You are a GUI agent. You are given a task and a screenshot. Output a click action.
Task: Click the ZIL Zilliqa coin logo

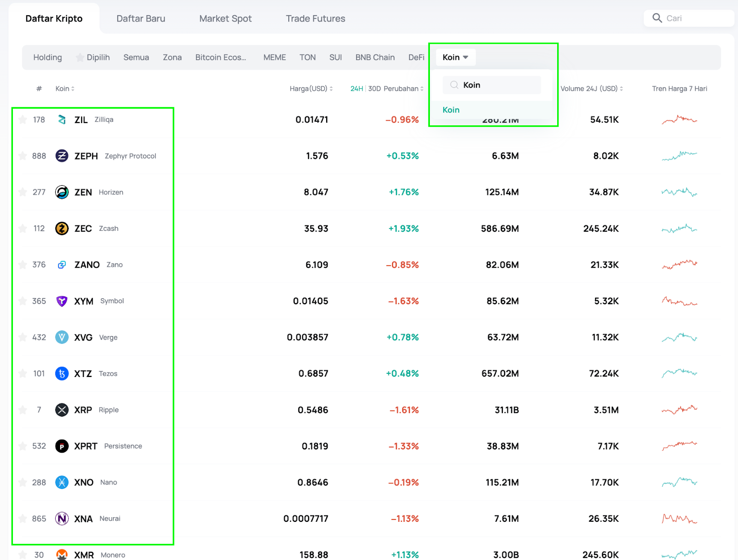point(62,120)
